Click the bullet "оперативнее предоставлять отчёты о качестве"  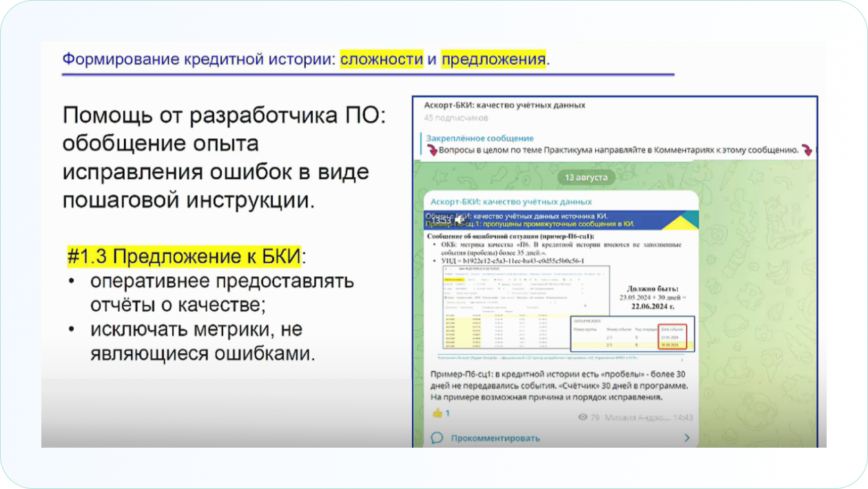222,292
